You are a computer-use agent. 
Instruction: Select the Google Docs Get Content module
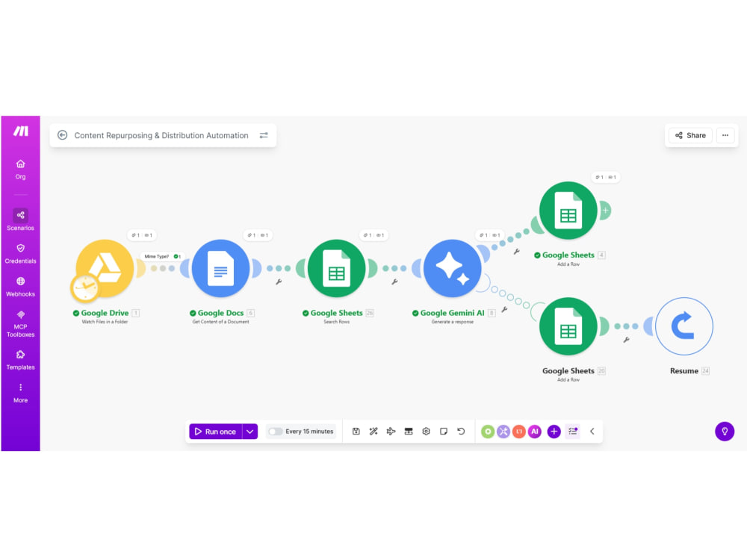(220, 268)
